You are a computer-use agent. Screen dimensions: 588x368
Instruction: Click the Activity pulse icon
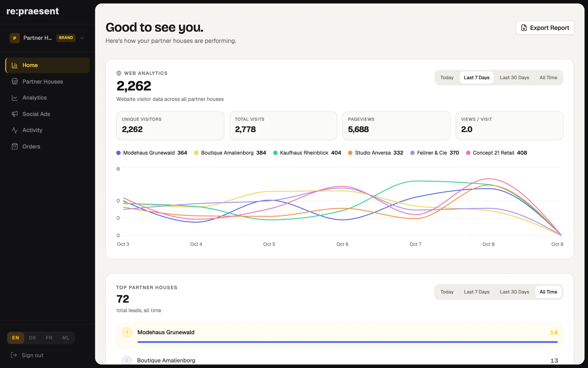[x=15, y=130]
